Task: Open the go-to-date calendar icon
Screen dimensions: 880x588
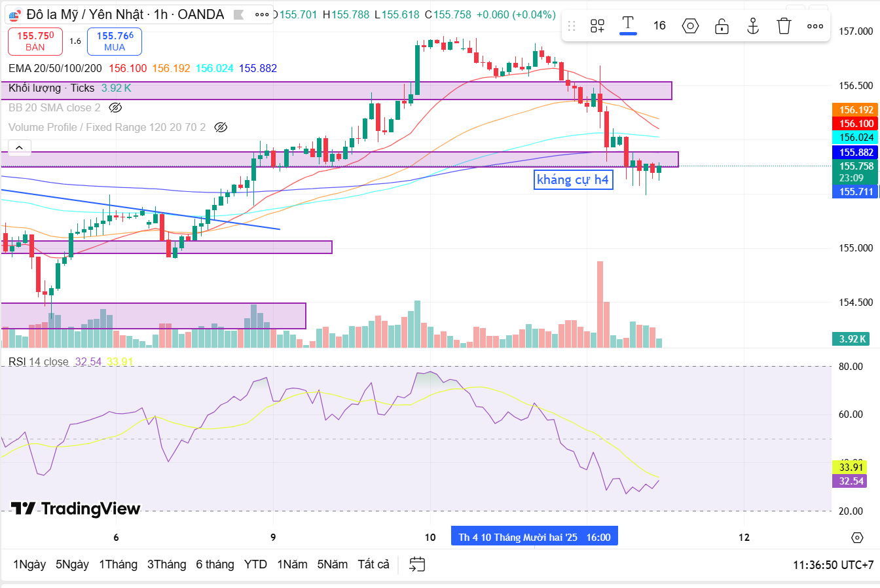Action: click(417, 564)
